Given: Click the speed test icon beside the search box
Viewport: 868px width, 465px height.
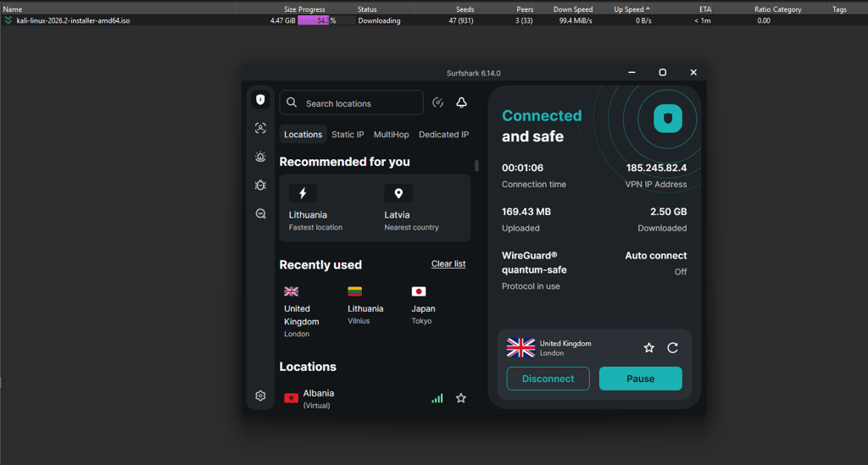Looking at the screenshot, I should (437, 102).
